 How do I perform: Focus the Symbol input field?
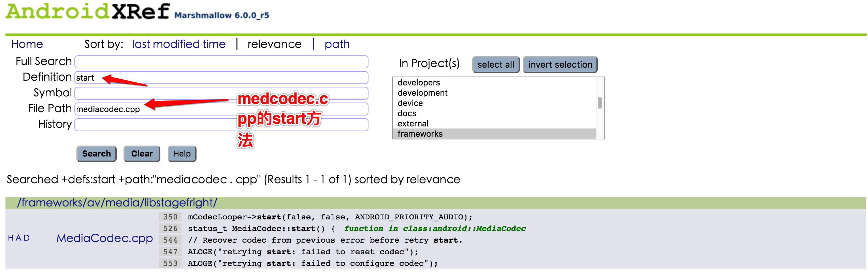click(x=221, y=93)
